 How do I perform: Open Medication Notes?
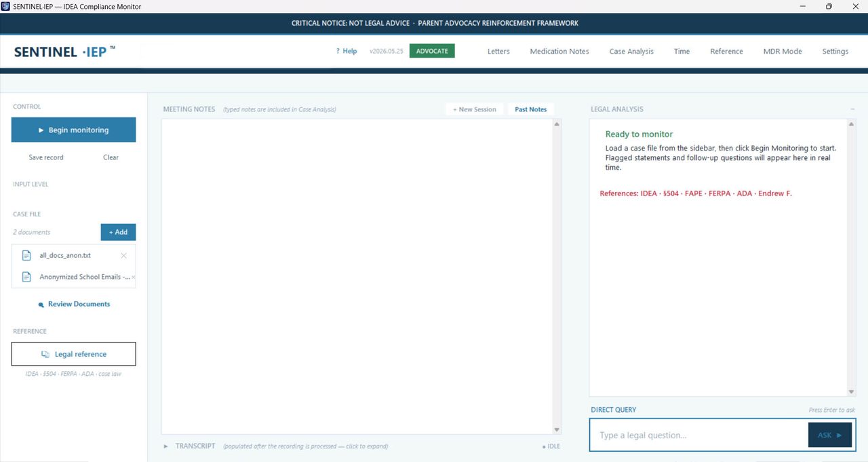click(559, 52)
